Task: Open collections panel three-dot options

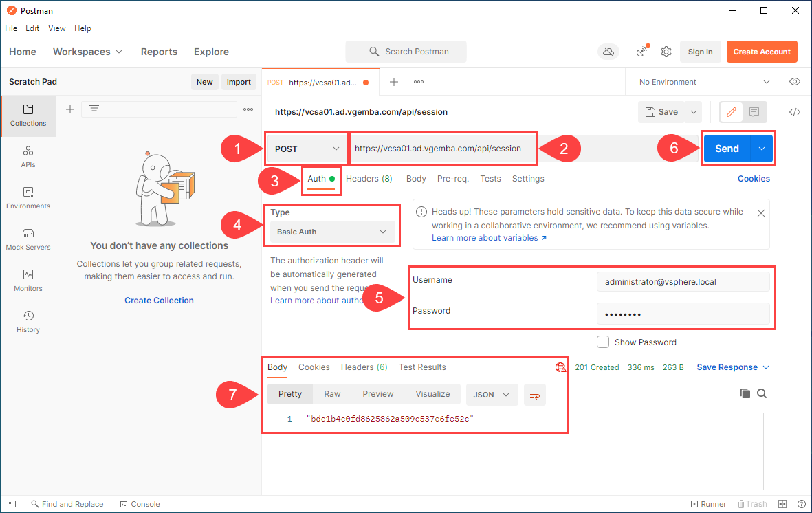Action: (x=248, y=109)
